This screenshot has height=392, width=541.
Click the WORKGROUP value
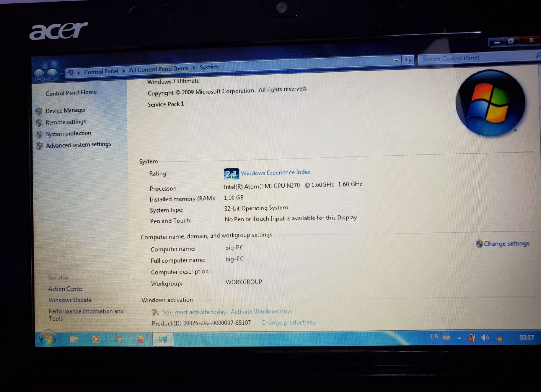244,282
